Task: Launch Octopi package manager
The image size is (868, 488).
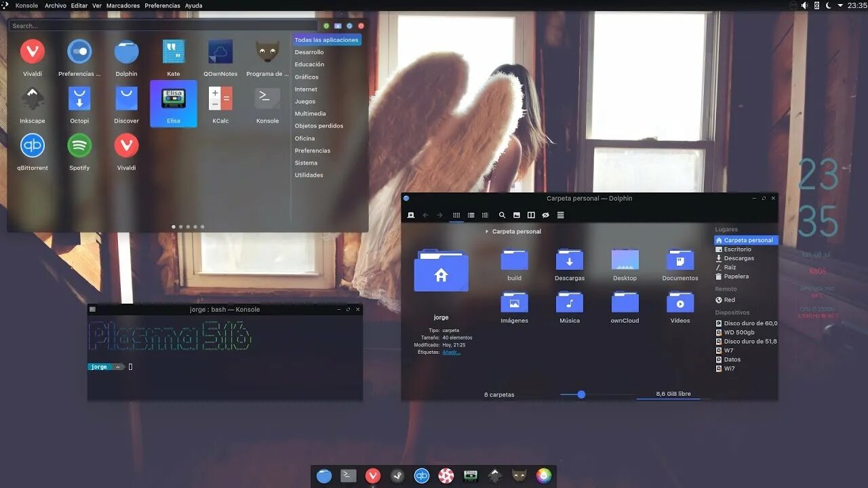Action: tap(79, 104)
